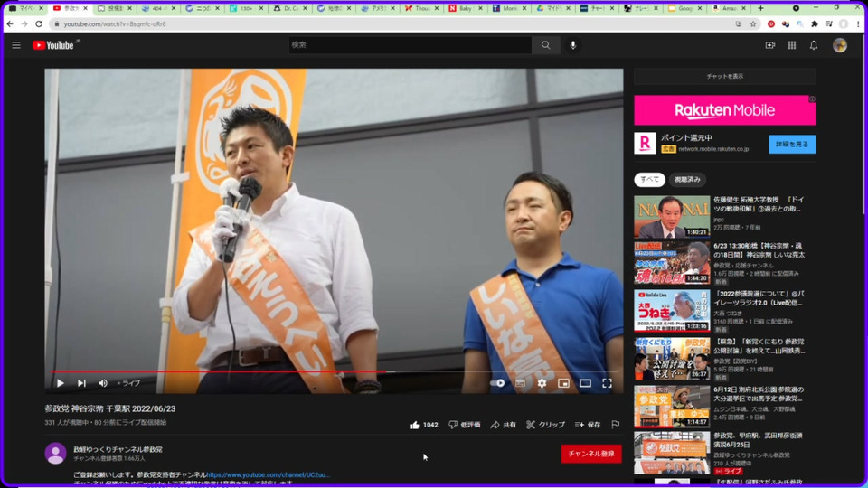
Task: Click the search magnifier button
Action: (546, 45)
